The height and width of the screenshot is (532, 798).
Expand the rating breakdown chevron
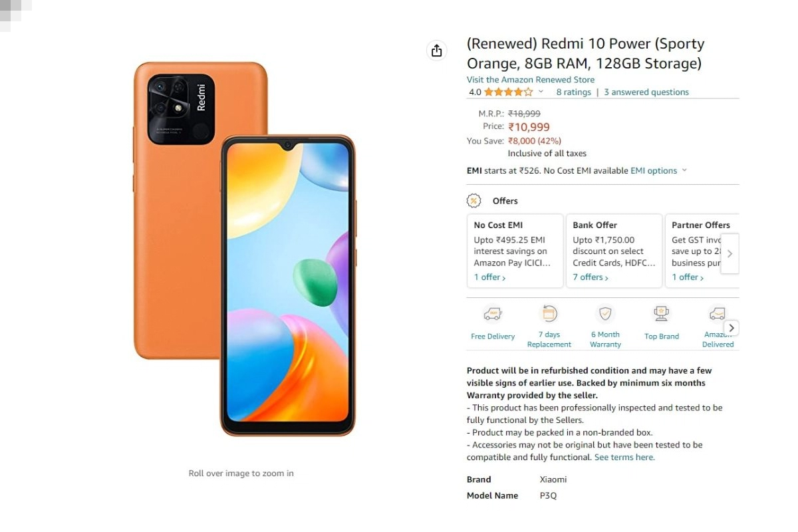pyautogui.click(x=541, y=92)
